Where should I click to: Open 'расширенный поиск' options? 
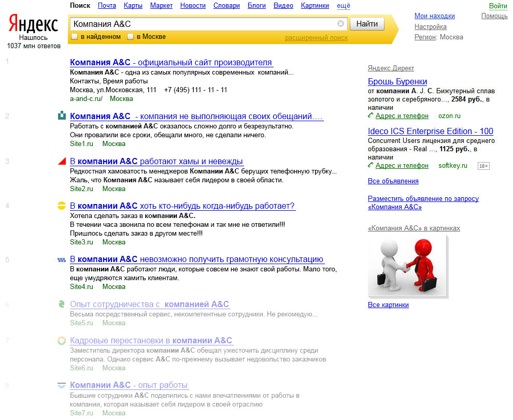(x=317, y=38)
